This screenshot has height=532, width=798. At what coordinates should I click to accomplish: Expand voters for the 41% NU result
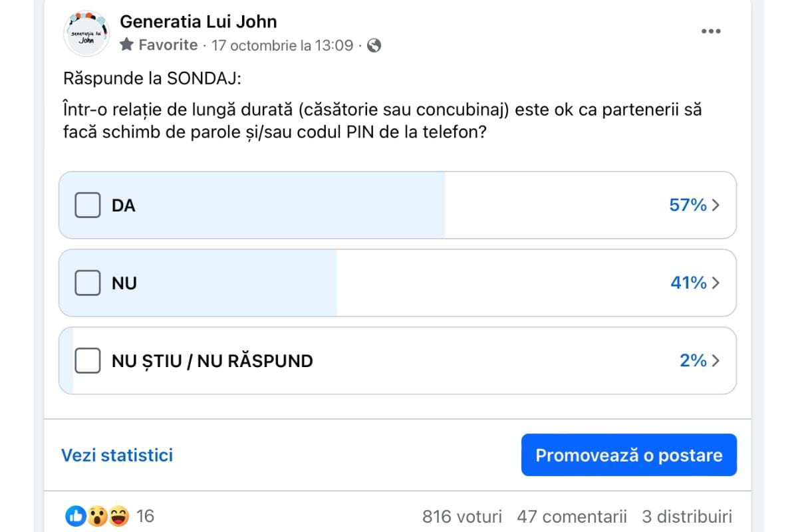[x=695, y=283]
